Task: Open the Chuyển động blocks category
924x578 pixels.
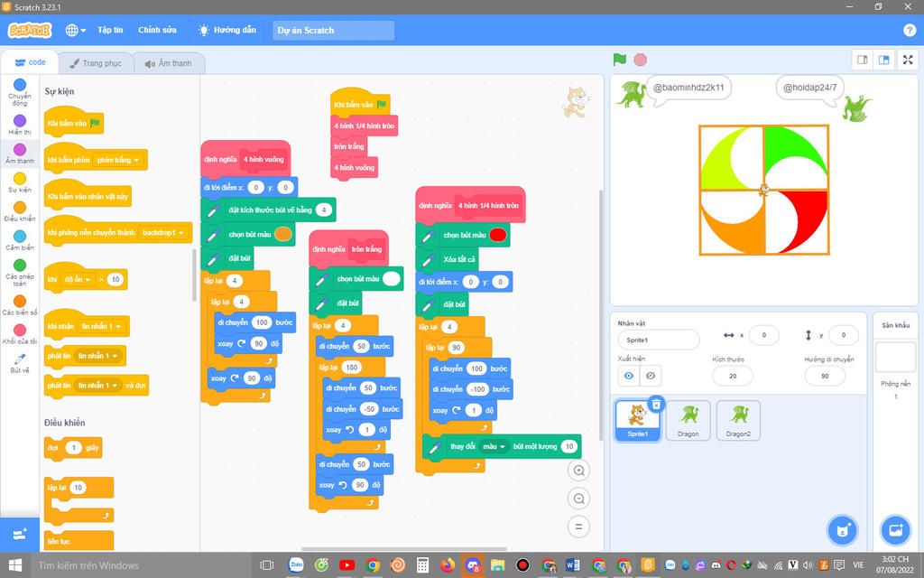Action: (x=20, y=92)
